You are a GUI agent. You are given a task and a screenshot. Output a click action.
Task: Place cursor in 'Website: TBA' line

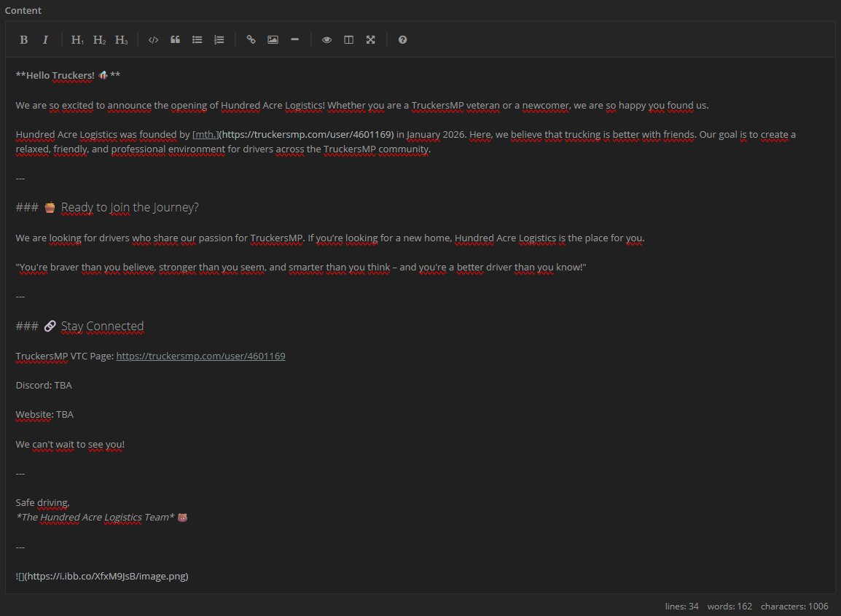click(44, 415)
